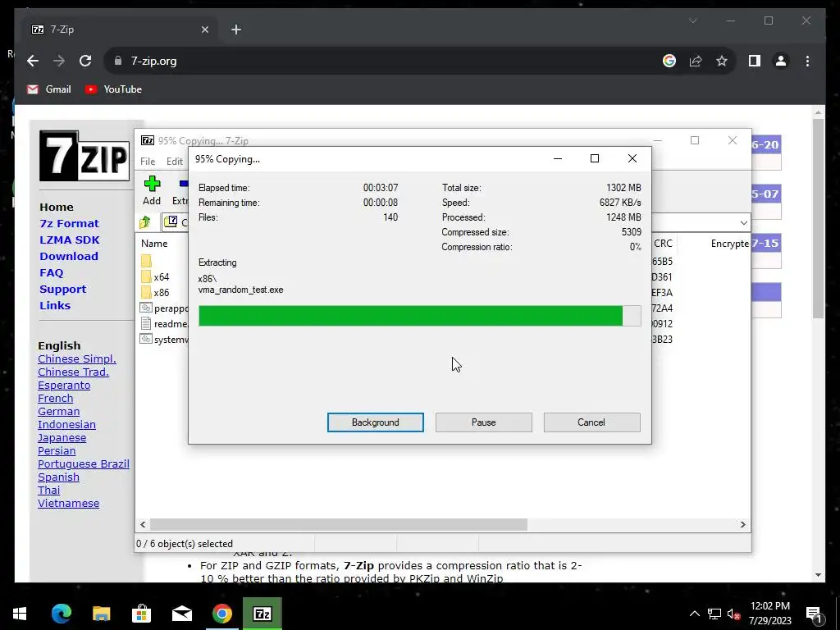Click the network tray icon
The height and width of the screenshot is (630, 840).
(714, 614)
